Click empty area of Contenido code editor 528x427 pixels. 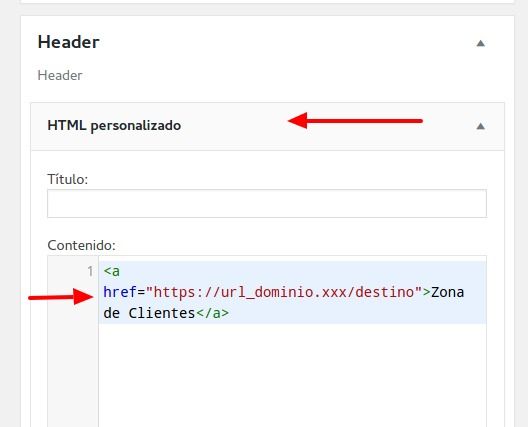(x=292, y=374)
